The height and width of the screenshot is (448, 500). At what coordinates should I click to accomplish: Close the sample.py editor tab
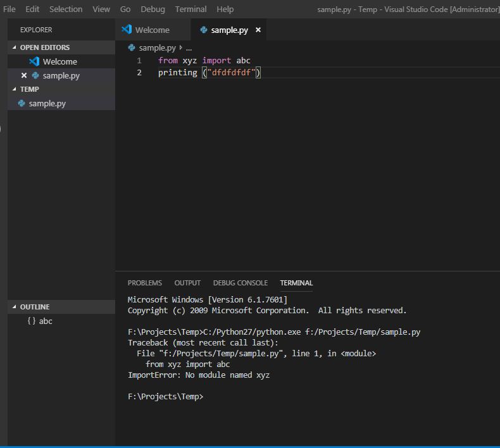point(258,30)
